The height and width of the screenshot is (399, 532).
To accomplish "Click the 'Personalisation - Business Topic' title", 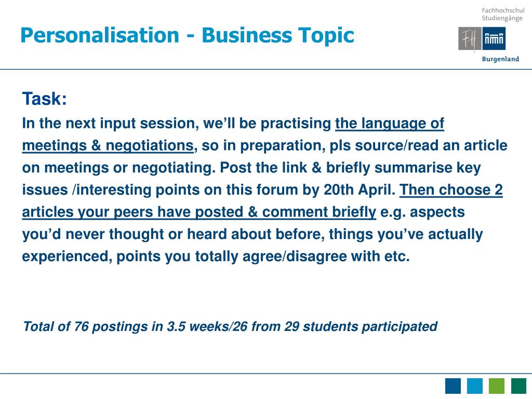I will pyautogui.click(x=187, y=35).
